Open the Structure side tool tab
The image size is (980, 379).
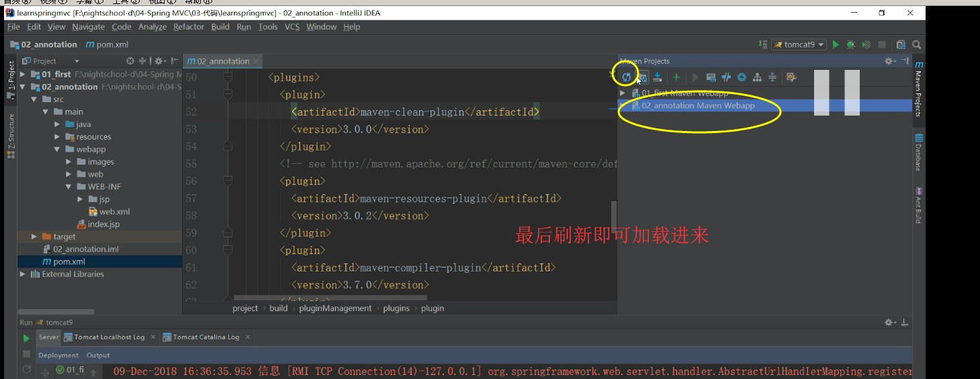11,136
